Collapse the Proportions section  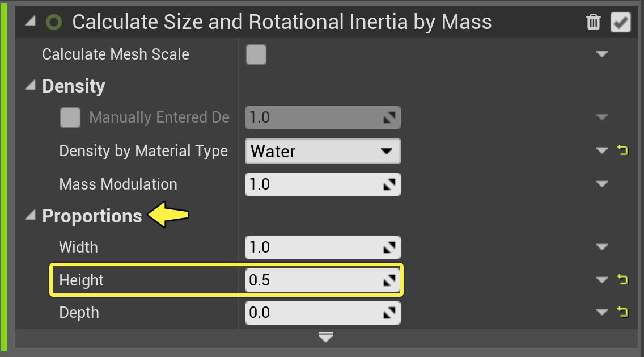31,216
